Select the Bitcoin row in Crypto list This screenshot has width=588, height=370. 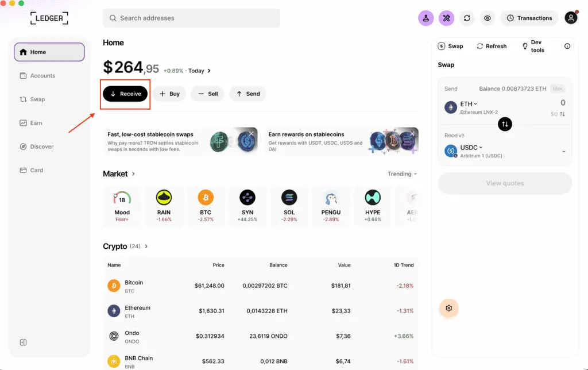pyautogui.click(x=261, y=286)
